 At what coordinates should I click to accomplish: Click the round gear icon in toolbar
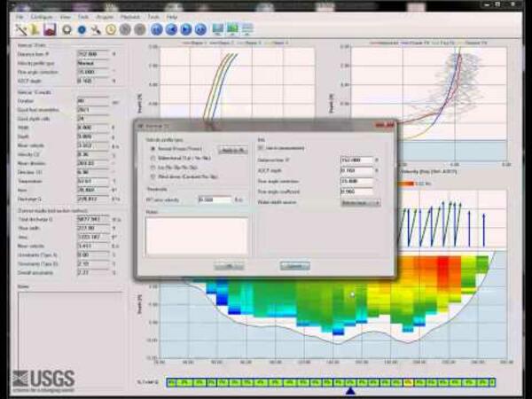point(66,29)
